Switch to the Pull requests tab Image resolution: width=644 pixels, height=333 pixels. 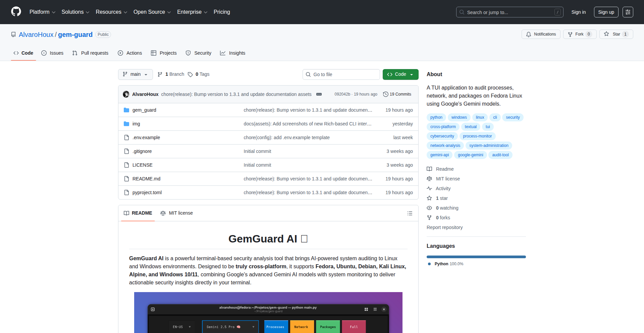coord(90,53)
